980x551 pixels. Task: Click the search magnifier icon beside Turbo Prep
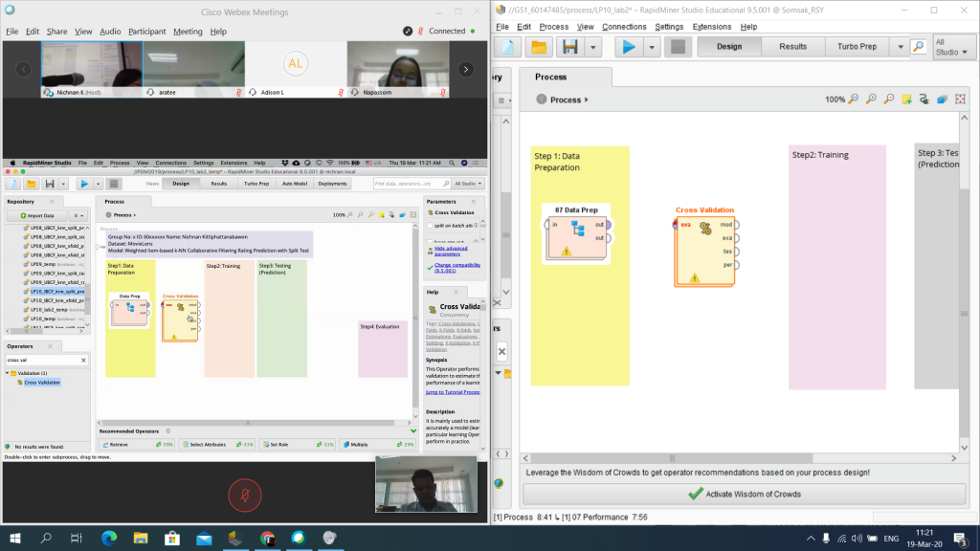(x=918, y=47)
